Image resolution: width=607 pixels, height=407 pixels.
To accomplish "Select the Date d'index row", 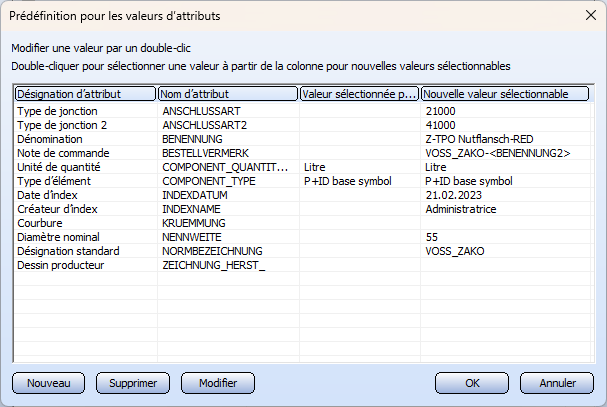I will [x=302, y=195].
